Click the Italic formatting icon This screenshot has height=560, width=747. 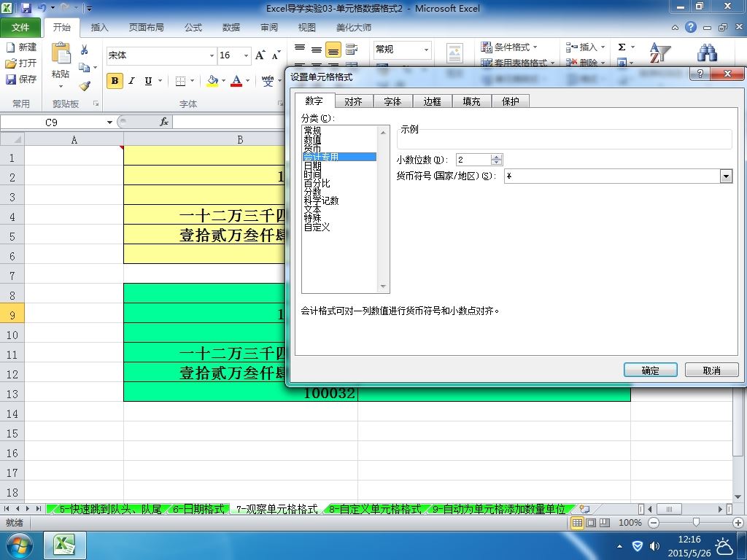point(131,81)
